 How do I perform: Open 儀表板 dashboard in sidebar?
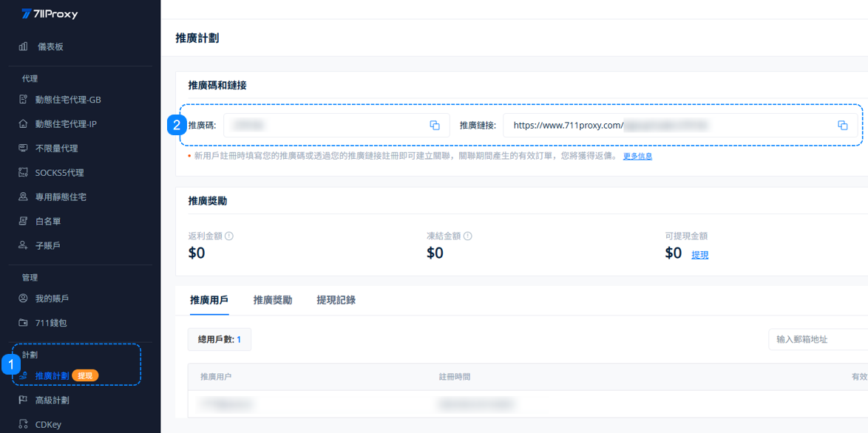[50, 47]
